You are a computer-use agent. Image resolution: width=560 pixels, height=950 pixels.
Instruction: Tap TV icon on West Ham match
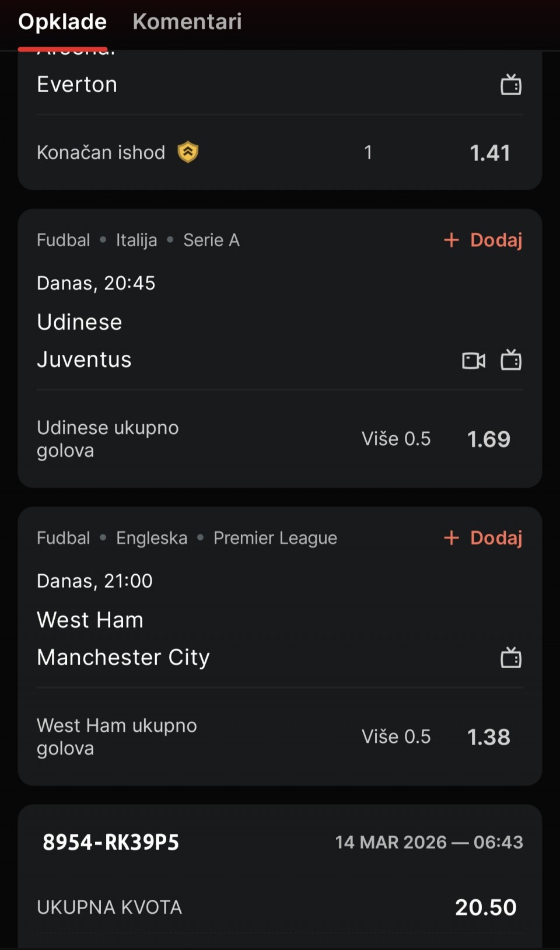[x=511, y=658]
